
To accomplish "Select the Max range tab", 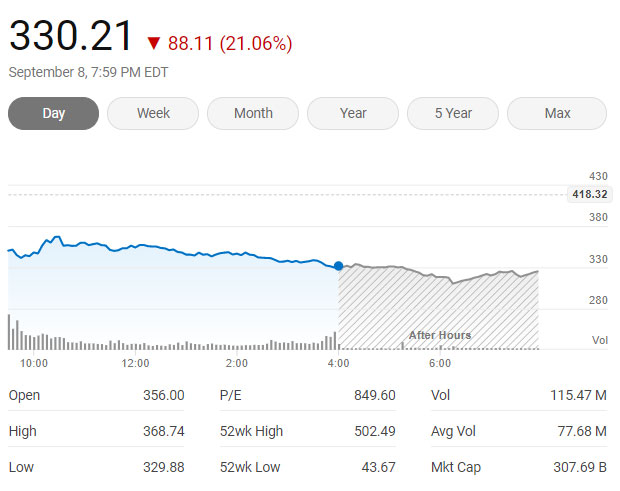I will pos(557,113).
